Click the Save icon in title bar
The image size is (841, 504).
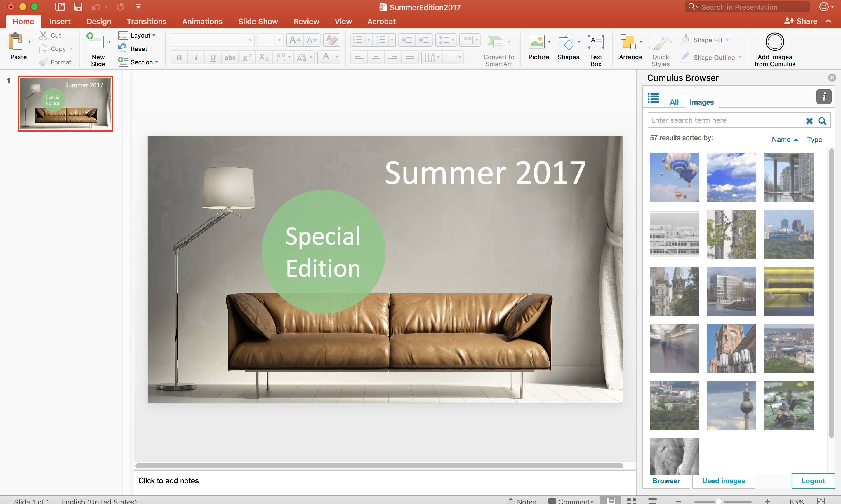78,7
